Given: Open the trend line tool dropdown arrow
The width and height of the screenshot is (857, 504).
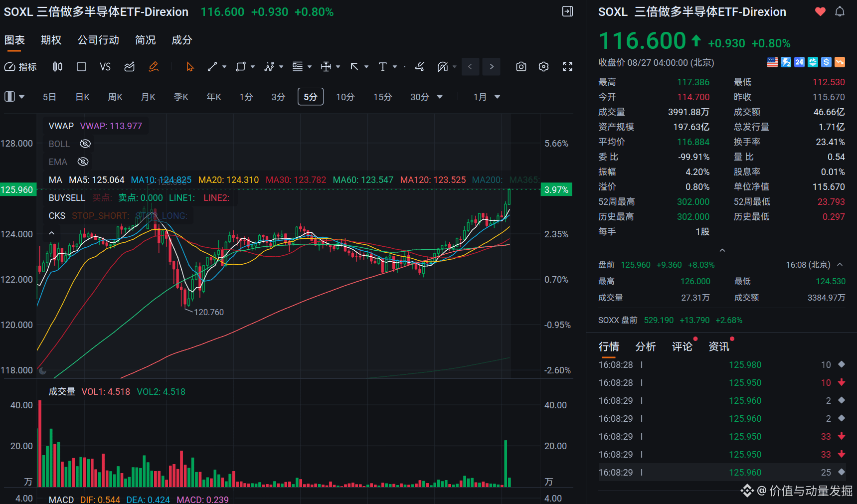Looking at the screenshot, I should (224, 67).
